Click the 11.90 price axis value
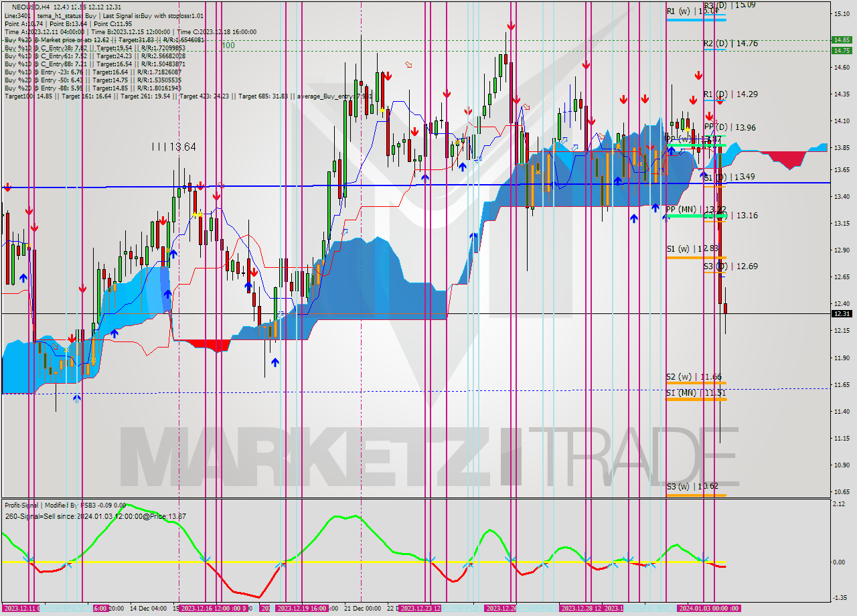Screen dimensions: 857x616 pos(842,358)
